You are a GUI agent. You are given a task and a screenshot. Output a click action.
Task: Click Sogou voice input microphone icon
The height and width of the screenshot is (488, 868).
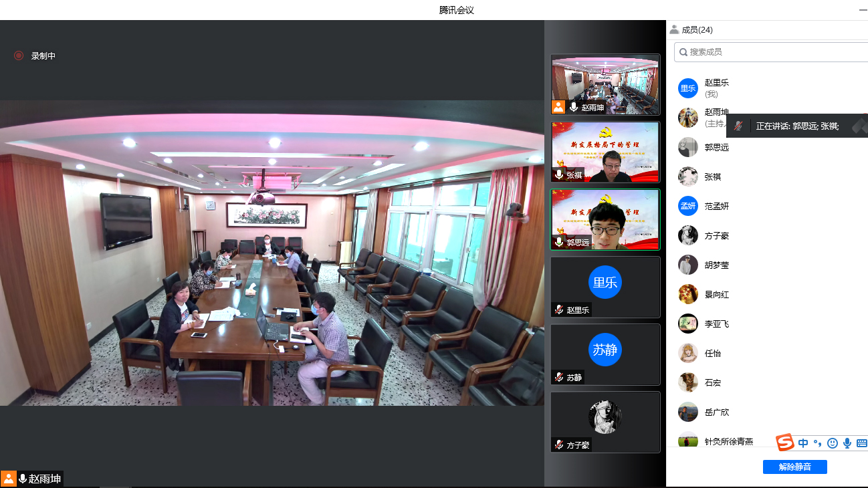click(847, 443)
